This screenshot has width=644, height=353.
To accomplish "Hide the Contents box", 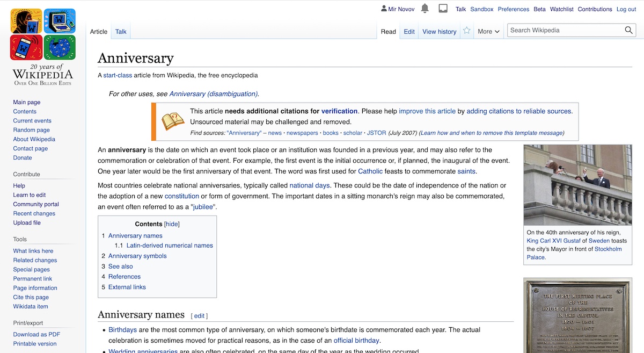I will [173, 224].
